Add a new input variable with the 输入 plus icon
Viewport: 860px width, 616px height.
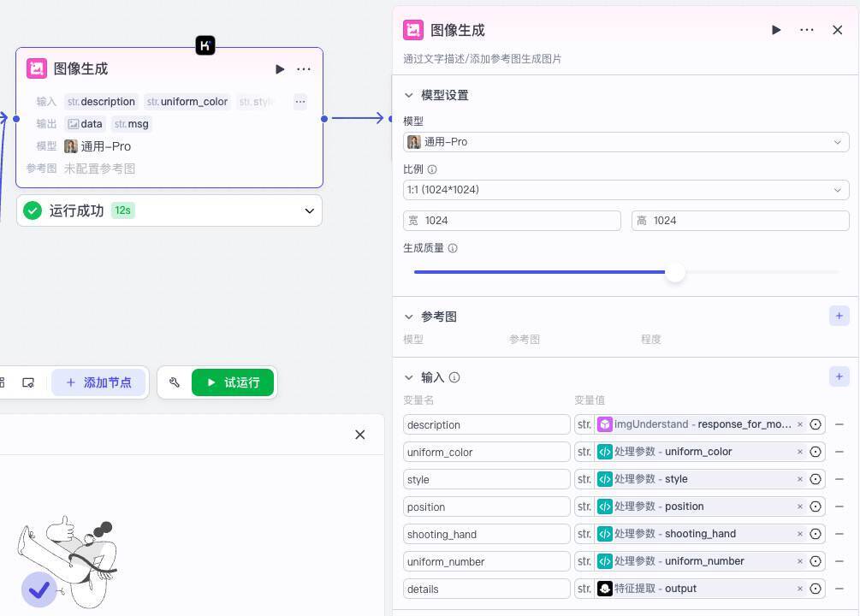point(839,376)
